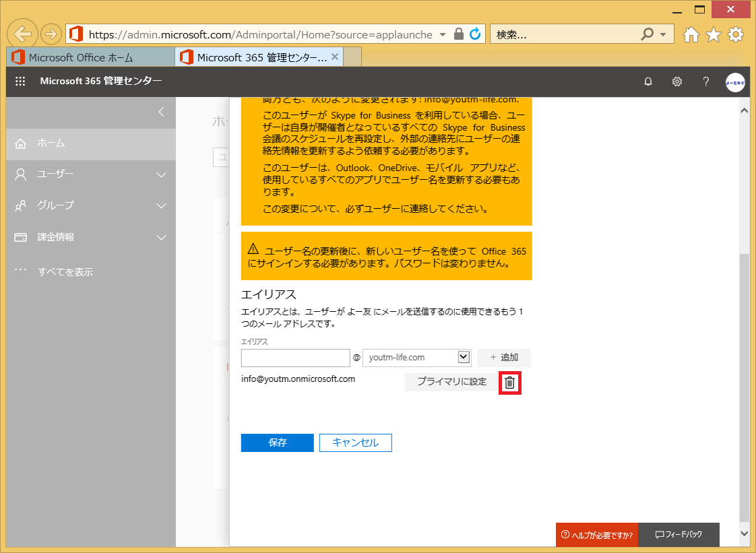The width and height of the screenshot is (756, 553).
Task: Select すべてを表示 in the navigation menu
Action: pos(65,272)
